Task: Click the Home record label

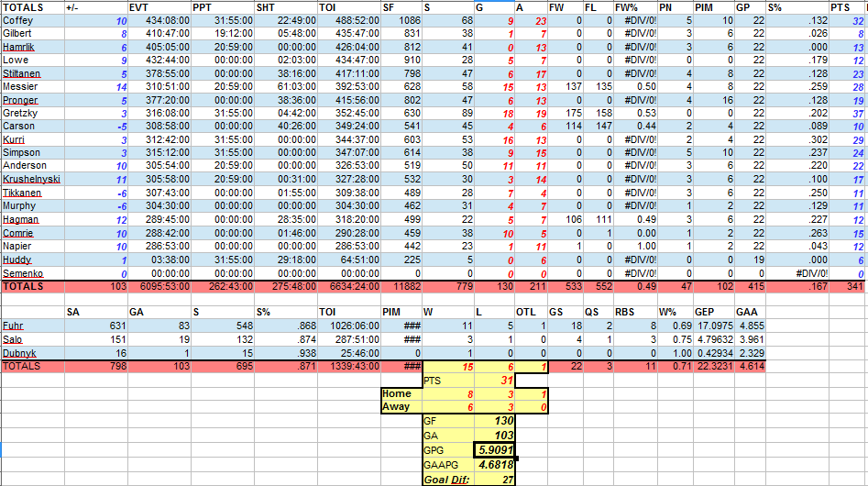Action: (401, 393)
